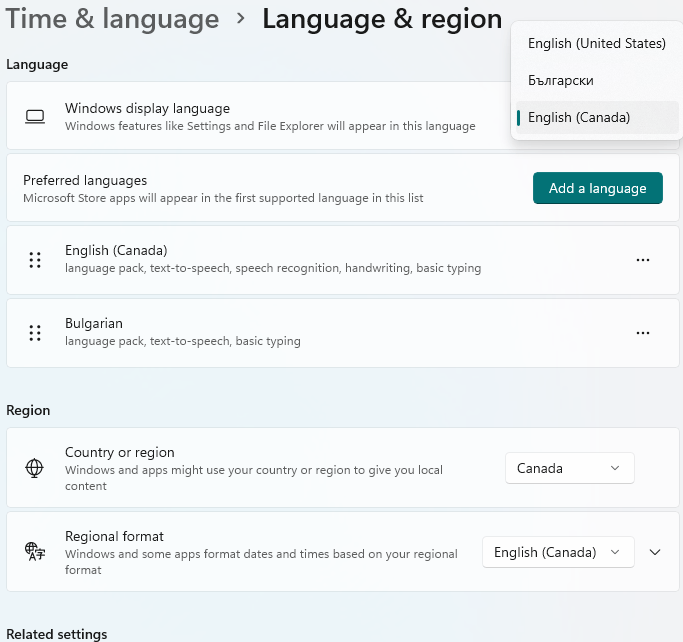Viewport: 683px width, 642px height.
Task: Click the Related settings heading
Action: [57, 634]
